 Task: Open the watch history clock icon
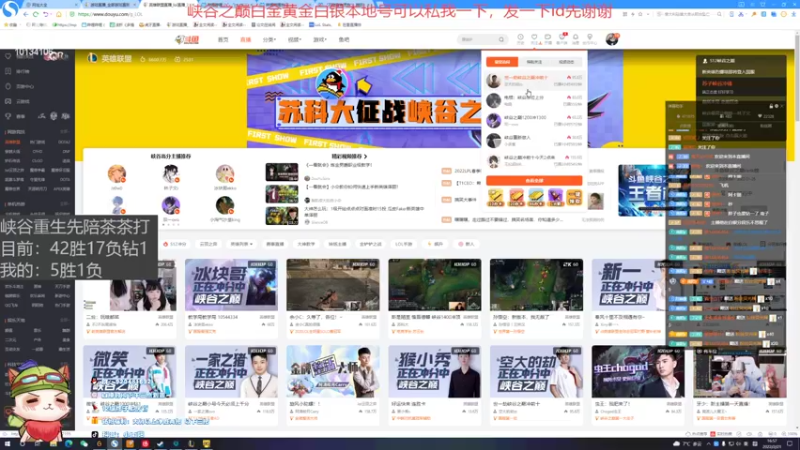pos(520,39)
